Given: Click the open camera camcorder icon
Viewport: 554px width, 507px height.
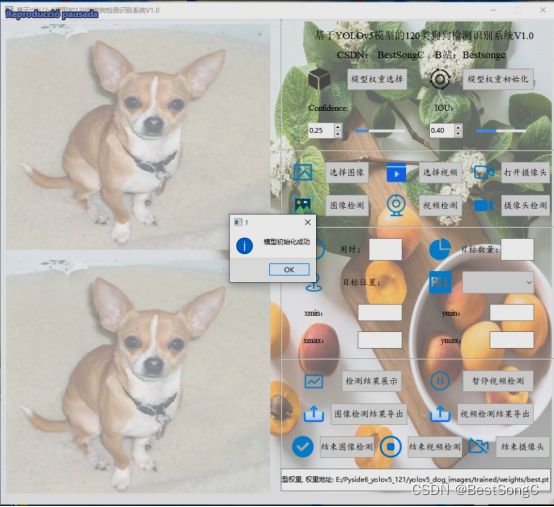Looking at the screenshot, I should [484, 172].
